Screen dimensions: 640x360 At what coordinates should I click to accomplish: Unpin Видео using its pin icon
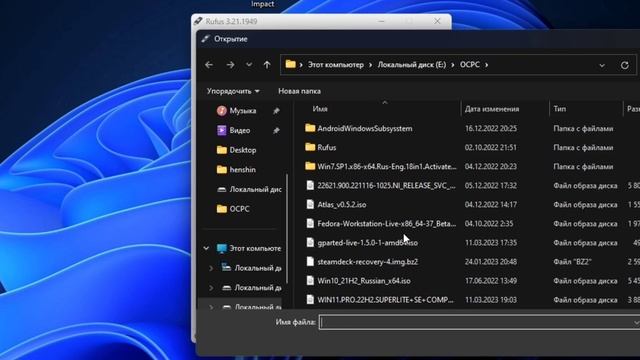point(276,130)
